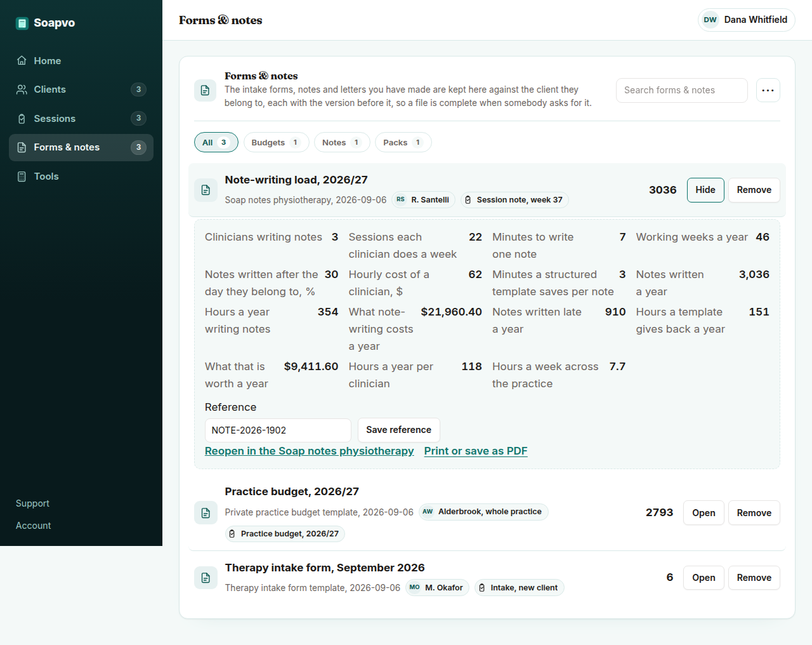
Task: Click the Home house icon
Action: coord(22,60)
